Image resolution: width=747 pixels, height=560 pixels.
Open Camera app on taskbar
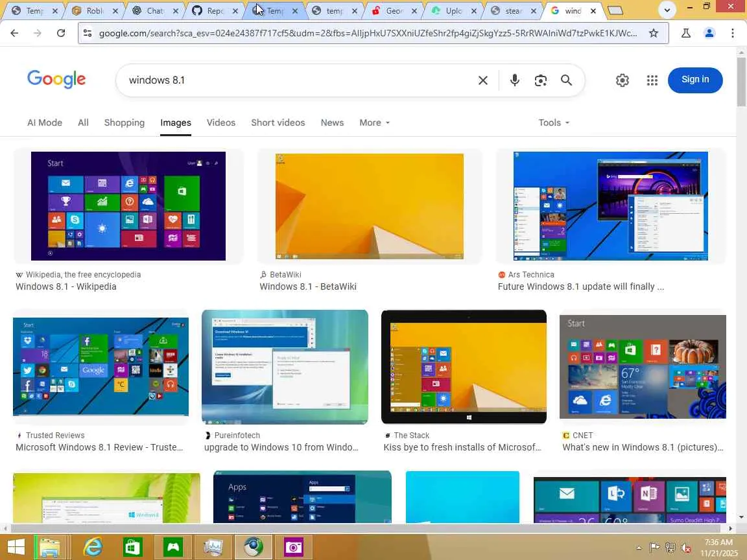click(x=294, y=546)
